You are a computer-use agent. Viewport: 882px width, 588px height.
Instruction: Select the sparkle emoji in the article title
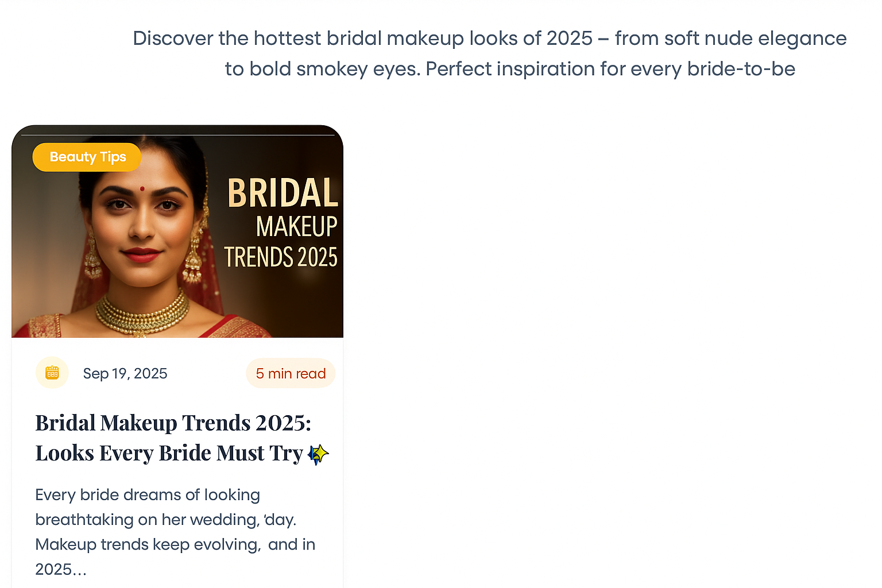(x=317, y=453)
